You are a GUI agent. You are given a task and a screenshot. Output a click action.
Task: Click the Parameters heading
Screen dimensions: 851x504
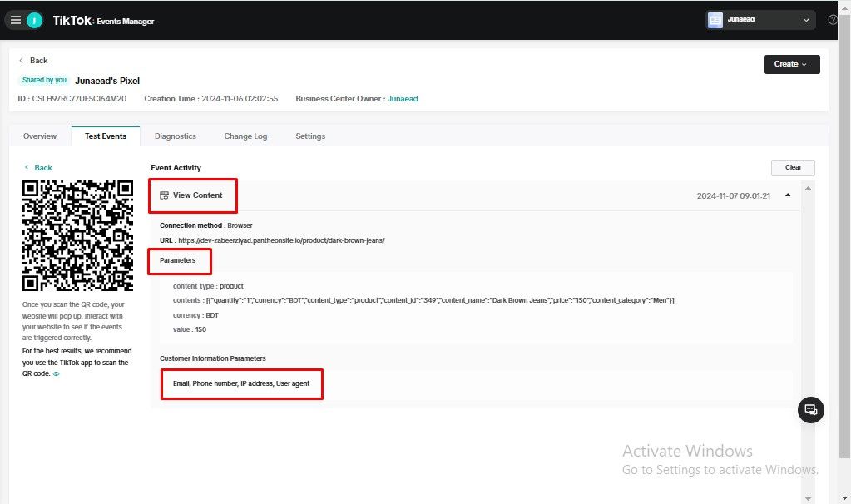click(177, 260)
